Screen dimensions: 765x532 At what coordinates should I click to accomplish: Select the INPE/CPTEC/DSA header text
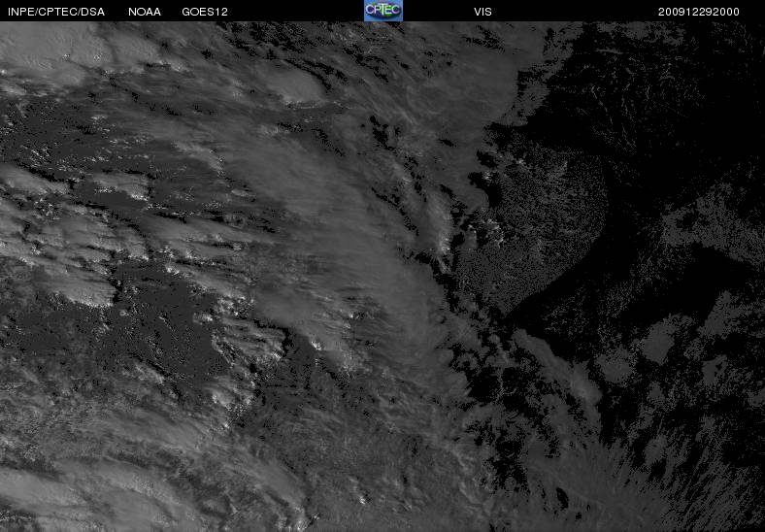click(x=56, y=12)
